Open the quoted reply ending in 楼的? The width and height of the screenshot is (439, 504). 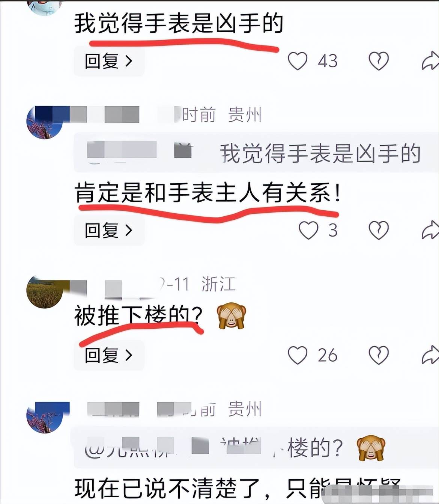(x=256, y=448)
